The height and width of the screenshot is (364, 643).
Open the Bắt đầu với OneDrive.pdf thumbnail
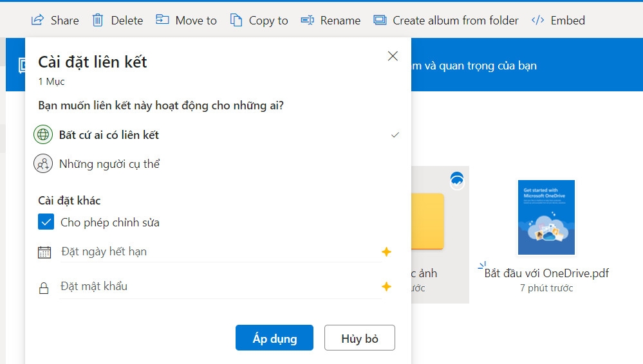[x=546, y=217]
